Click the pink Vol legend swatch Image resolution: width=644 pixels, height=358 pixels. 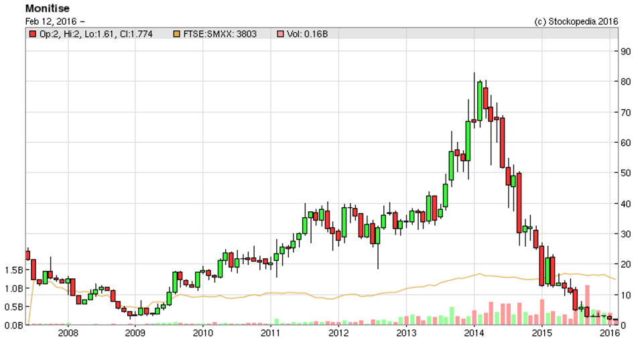[x=280, y=34]
